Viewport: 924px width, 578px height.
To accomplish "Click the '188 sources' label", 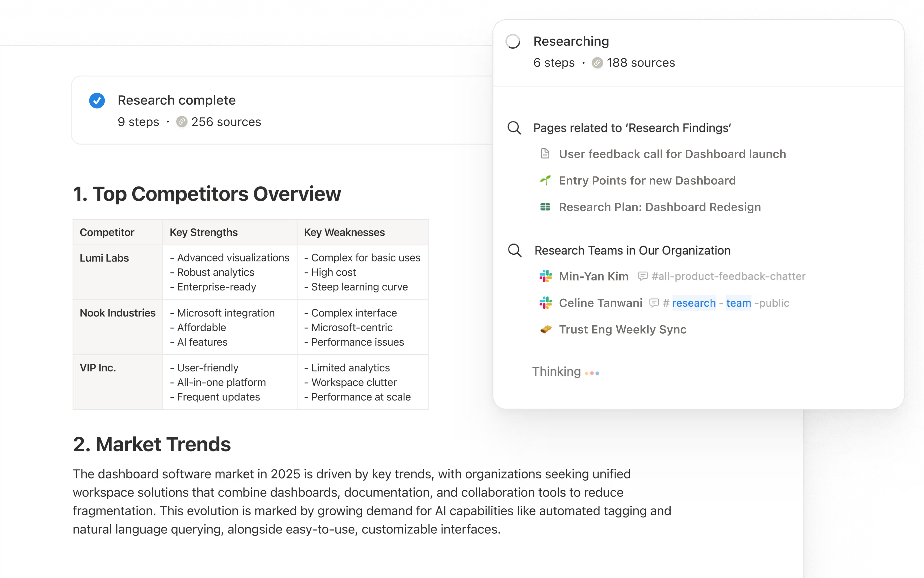I will 641,63.
